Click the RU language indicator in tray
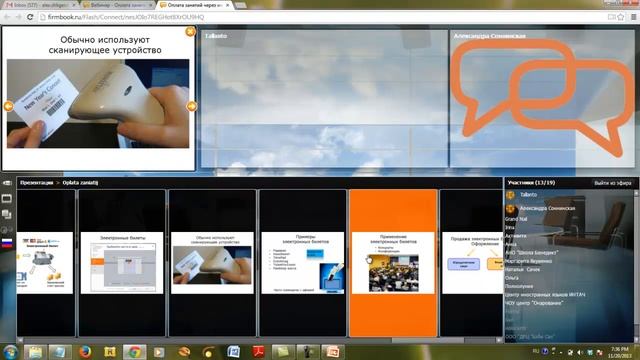The width and height of the screenshot is (640, 360). 536,351
